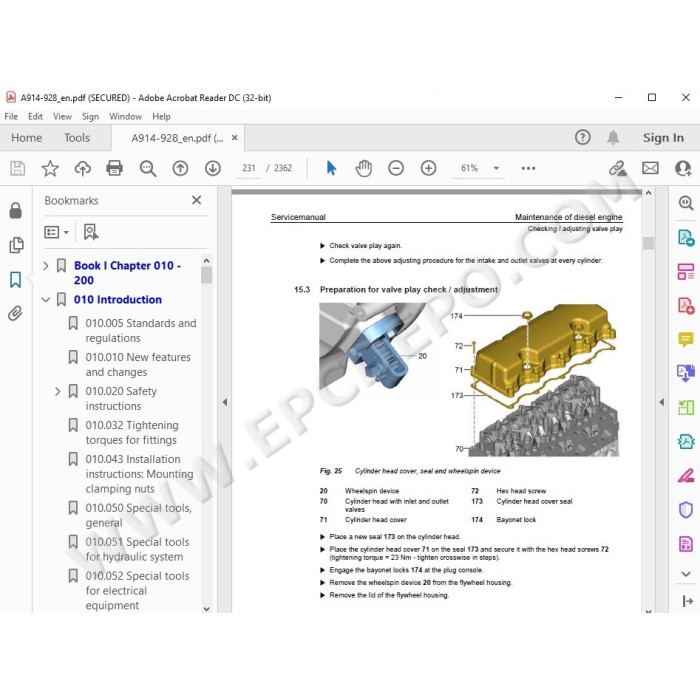The width and height of the screenshot is (700, 700).
Task: Open notifications bell
Action: [613, 138]
